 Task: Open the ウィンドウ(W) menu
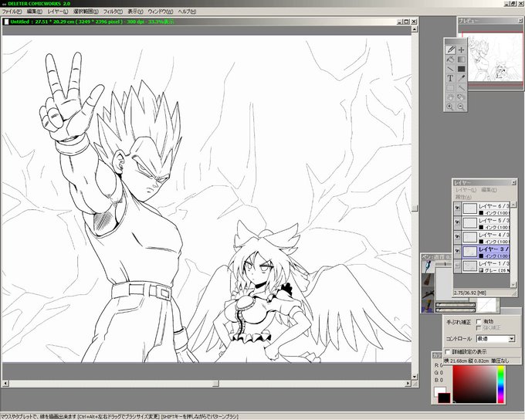(x=161, y=12)
